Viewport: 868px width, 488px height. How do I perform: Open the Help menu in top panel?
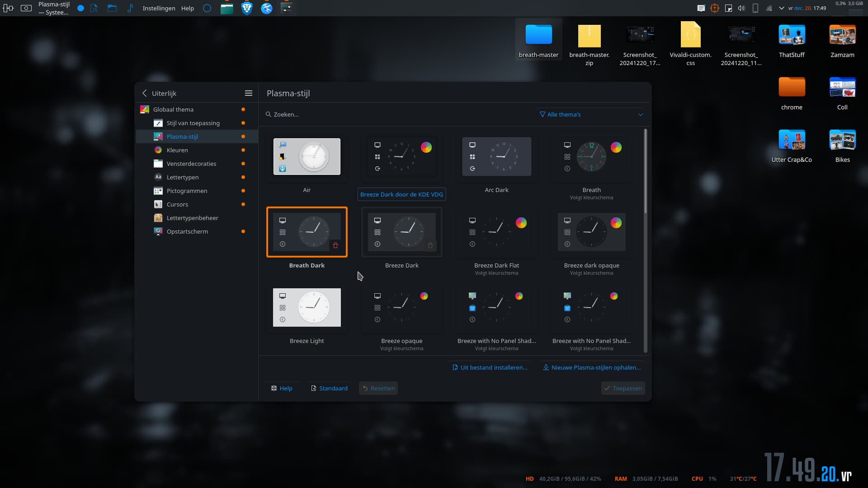(x=187, y=8)
